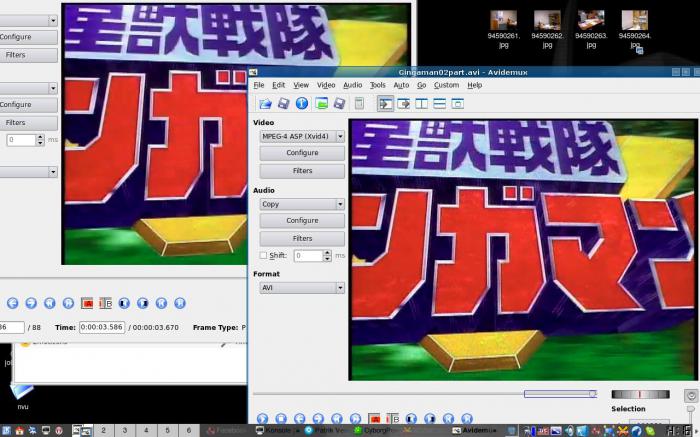Open the Audio Copy codec dropdown
This screenshot has width=700, height=437.
tap(302, 204)
